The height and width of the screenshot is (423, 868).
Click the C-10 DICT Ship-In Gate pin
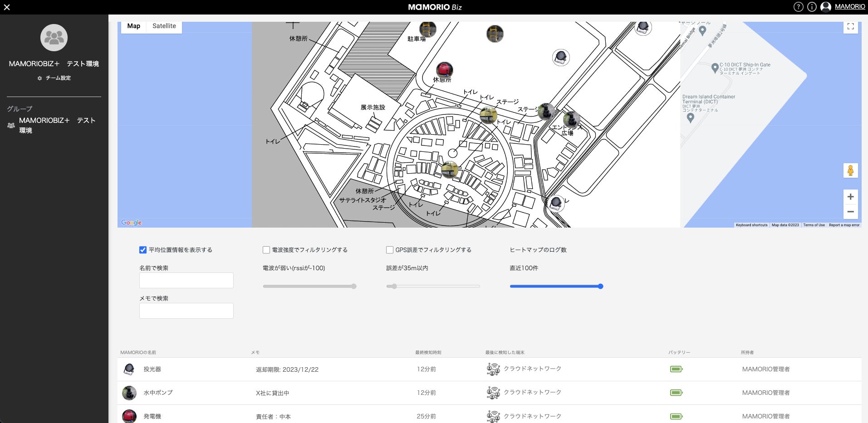(x=715, y=68)
